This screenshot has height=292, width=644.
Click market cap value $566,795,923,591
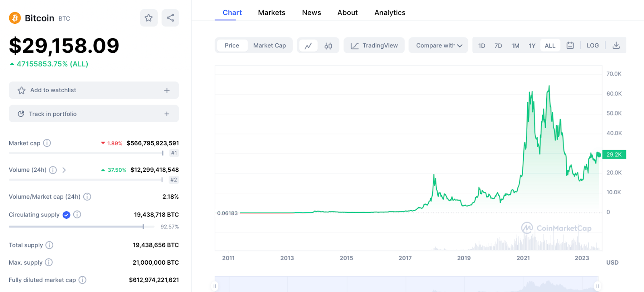pos(153,143)
